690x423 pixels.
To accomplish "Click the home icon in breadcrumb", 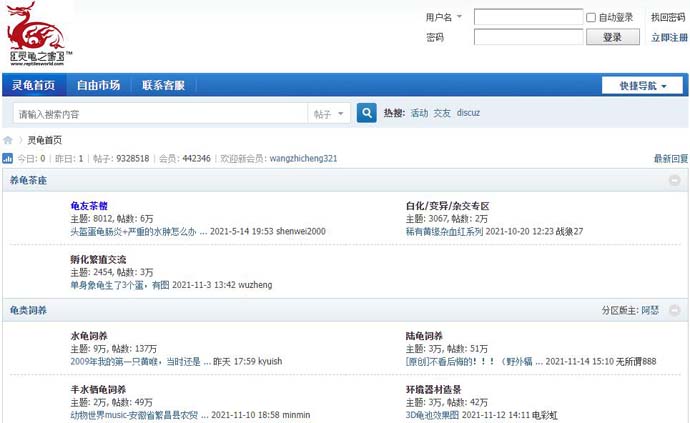I will tap(8, 140).
